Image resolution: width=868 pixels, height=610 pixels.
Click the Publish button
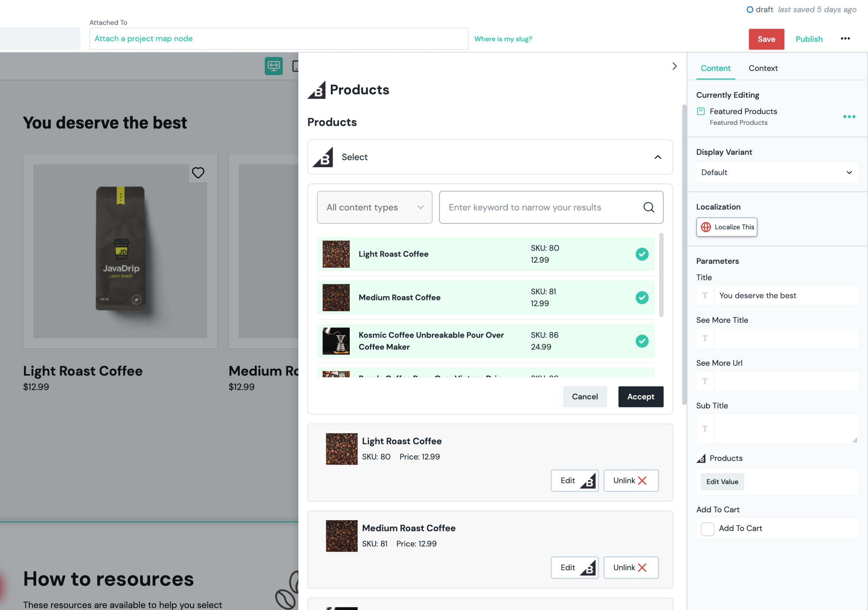coord(809,39)
